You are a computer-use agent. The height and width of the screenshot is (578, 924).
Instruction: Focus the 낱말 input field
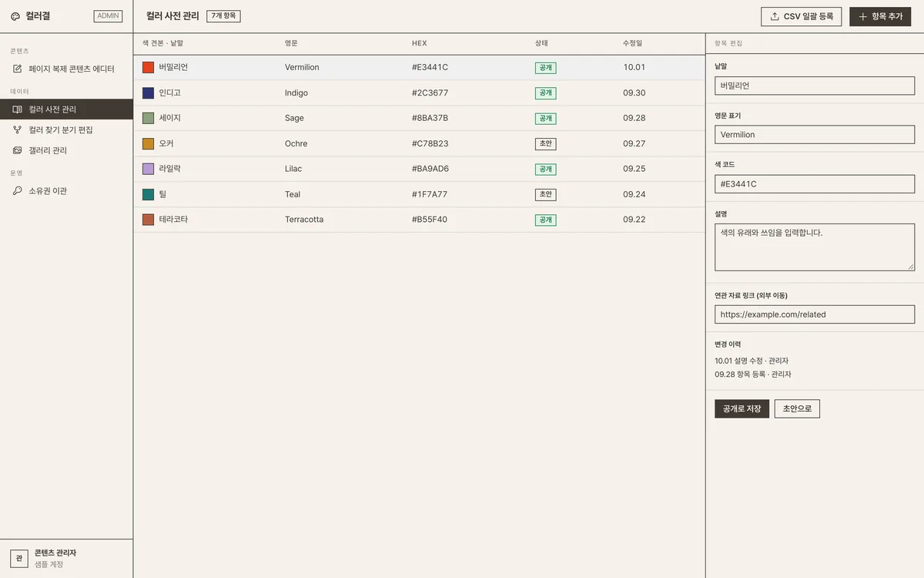(815, 86)
